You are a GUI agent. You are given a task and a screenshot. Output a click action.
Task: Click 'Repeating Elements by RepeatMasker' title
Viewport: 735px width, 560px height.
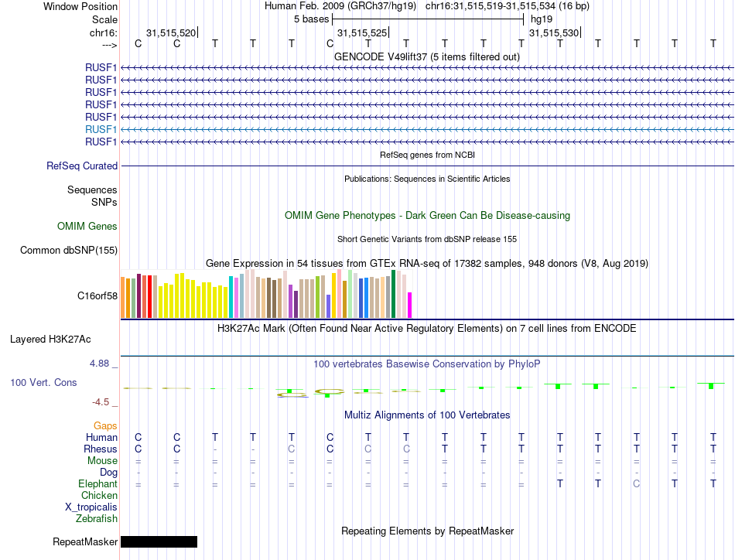(428, 531)
